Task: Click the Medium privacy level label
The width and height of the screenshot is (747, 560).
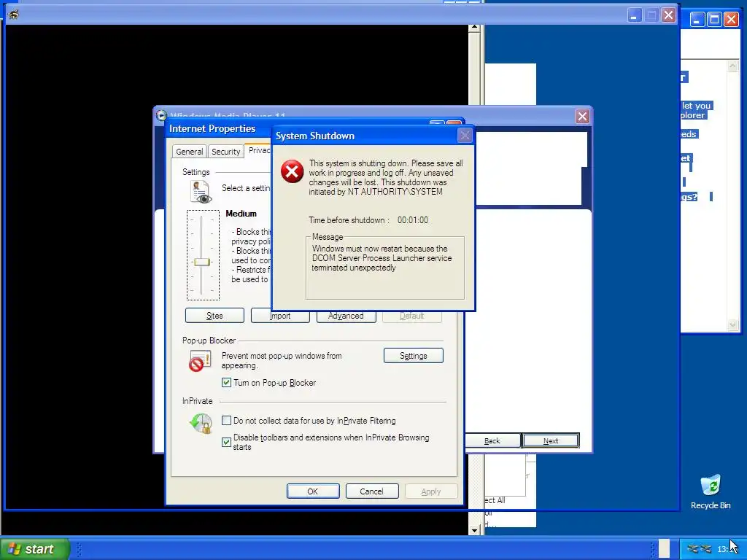Action: coord(241,214)
